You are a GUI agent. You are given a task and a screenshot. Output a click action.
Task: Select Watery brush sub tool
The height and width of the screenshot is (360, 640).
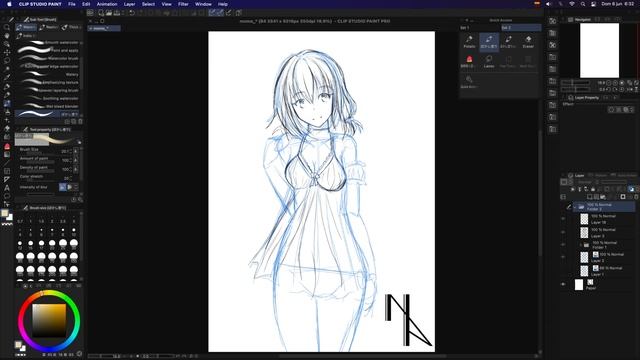pyautogui.click(x=48, y=74)
